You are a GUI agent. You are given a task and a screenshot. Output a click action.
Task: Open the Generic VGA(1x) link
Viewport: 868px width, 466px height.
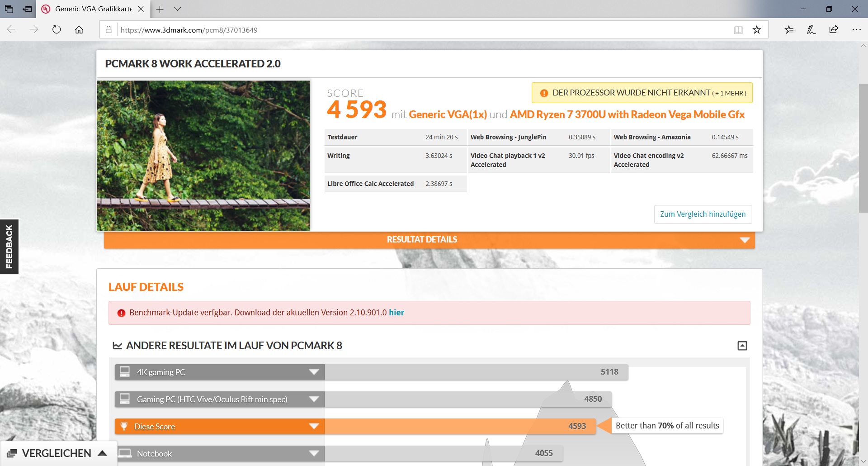[448, 114]
